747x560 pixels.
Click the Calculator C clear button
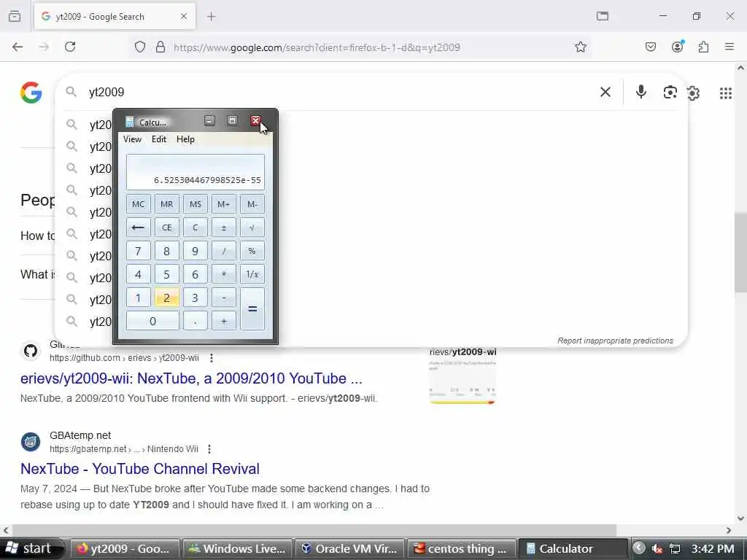(x=196, y=227)
